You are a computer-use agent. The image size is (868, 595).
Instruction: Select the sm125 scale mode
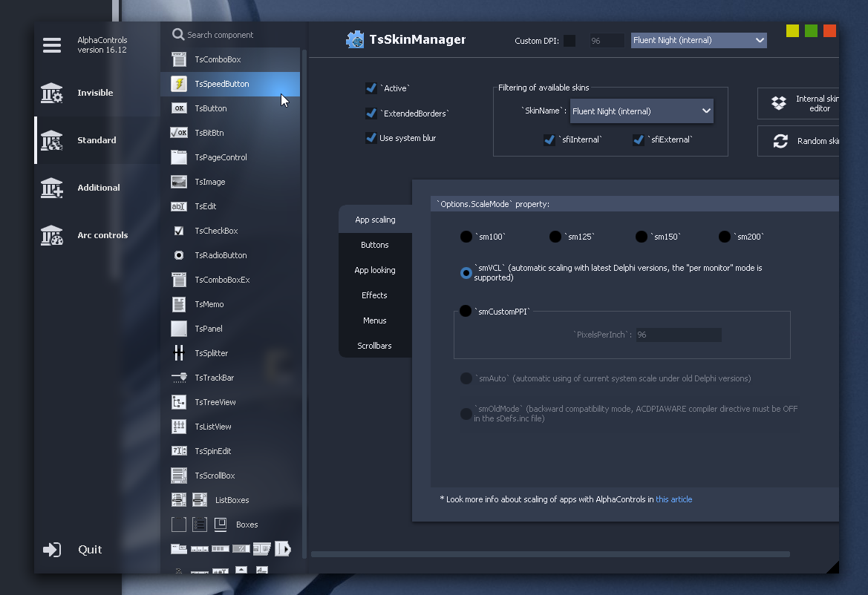[555, 237]
